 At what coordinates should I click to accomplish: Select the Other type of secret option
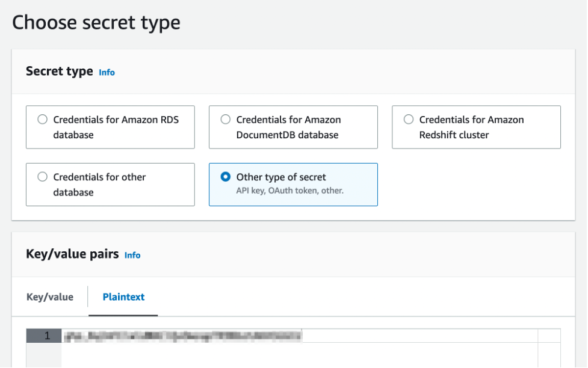pyautogui.click(x=225, y=177)
